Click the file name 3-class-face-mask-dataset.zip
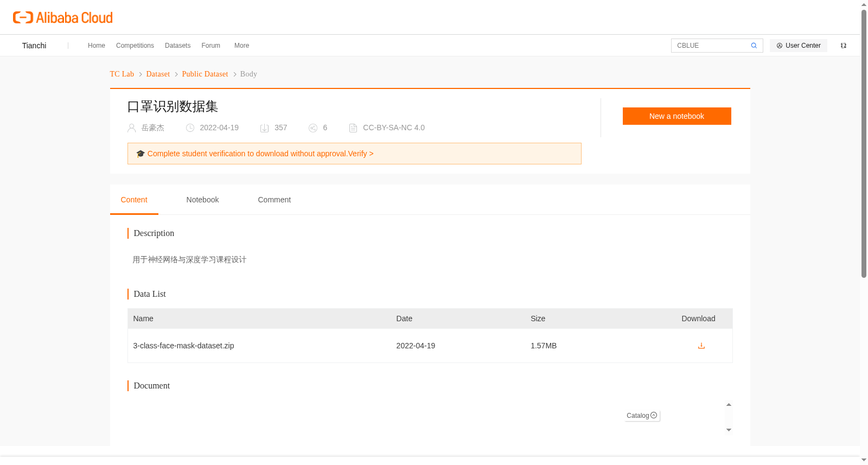The image size is (868, 465). pos(184,346)
